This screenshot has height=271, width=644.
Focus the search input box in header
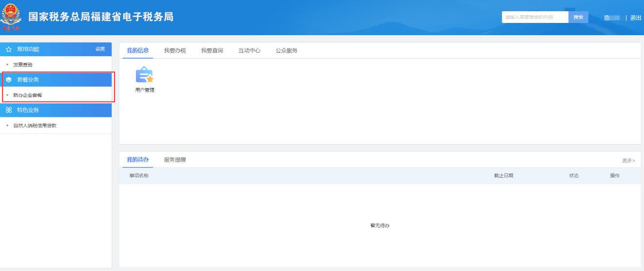[535, 17]
